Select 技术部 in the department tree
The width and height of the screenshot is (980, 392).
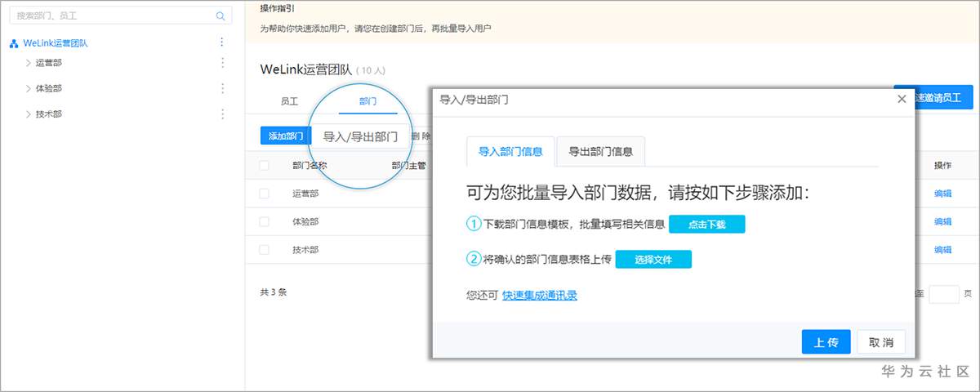[49, 114]
